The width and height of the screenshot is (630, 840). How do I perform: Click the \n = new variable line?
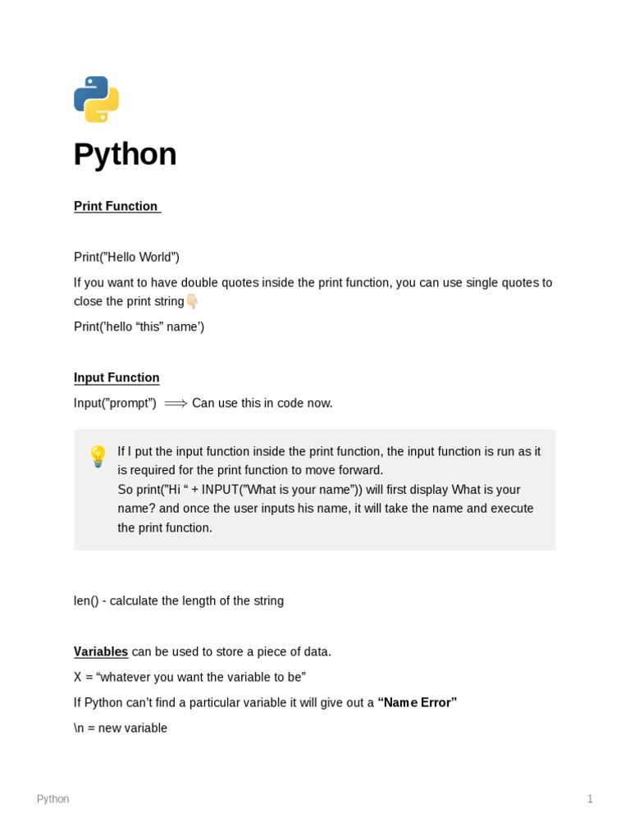click(121, 728)
